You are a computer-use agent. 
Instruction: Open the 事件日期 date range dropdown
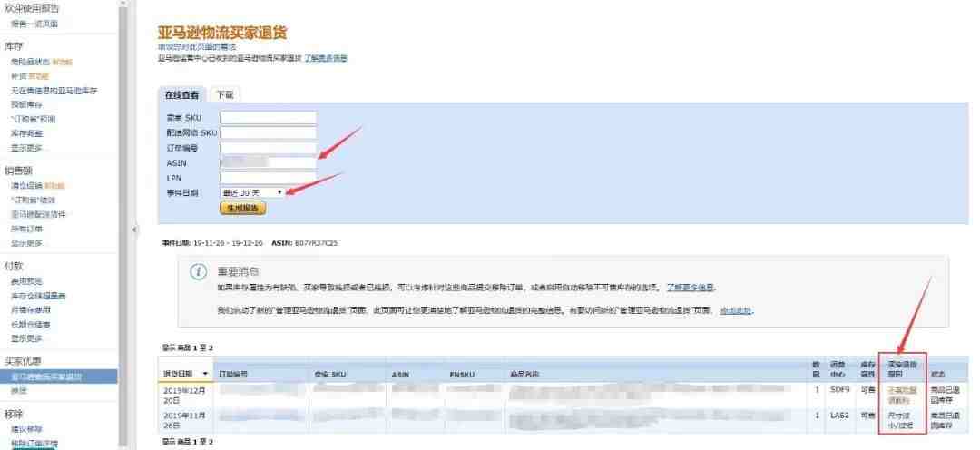pyautogui.click(x=252, y=192)
